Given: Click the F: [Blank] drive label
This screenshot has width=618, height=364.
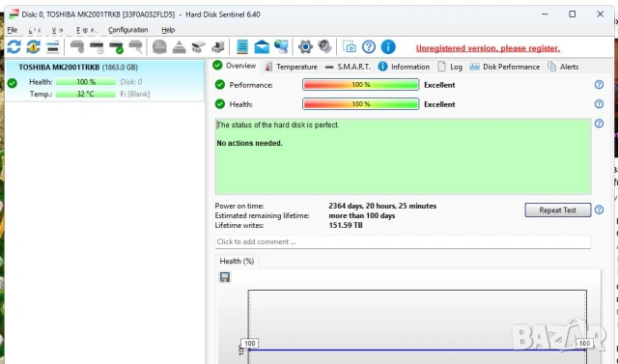Looking at the screenshot, I should click(135, 95).
